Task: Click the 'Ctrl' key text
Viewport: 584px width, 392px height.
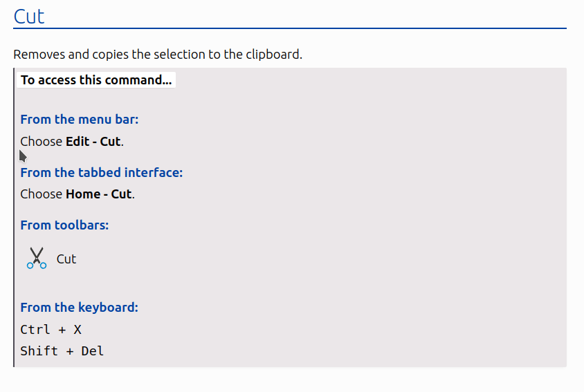Action: point(35,330)
